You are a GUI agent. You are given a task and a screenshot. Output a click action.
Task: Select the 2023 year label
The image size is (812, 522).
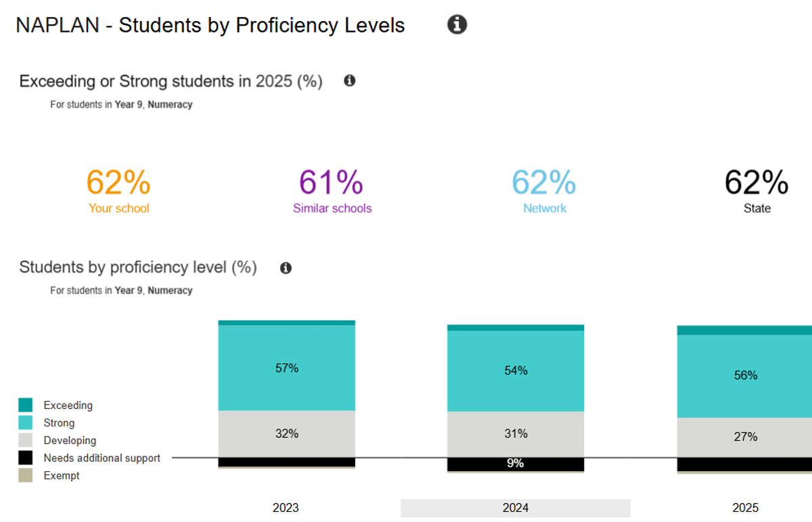286,508
